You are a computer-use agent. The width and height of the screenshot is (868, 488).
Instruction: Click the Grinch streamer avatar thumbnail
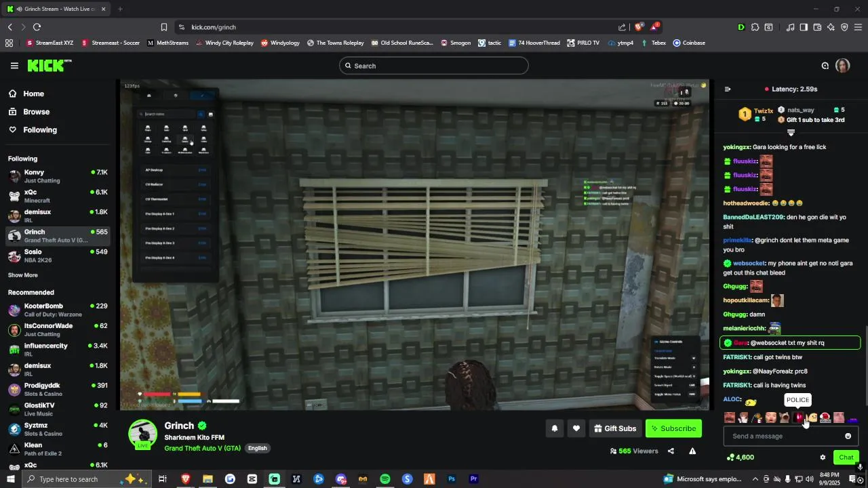tap(143, 434)
